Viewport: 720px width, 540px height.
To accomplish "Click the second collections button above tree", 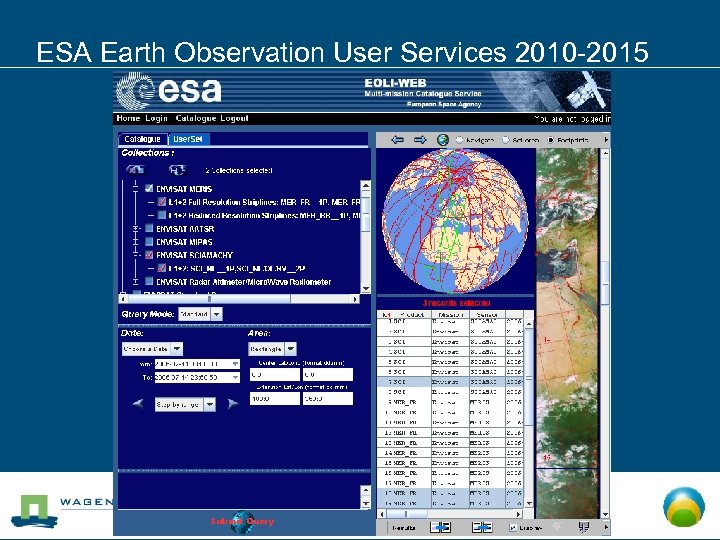I will (x=177, y=170).
